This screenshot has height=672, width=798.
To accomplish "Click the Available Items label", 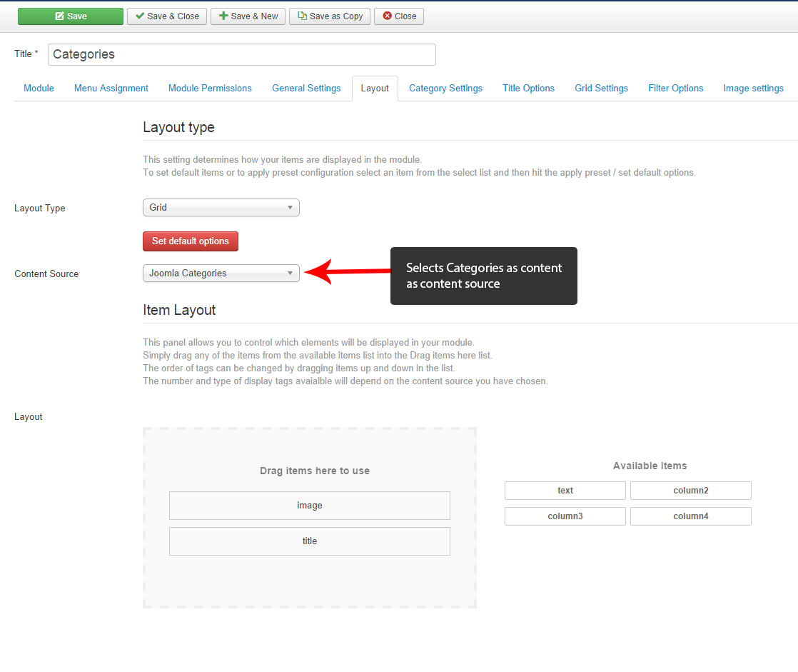I will (x=650, y=466).
